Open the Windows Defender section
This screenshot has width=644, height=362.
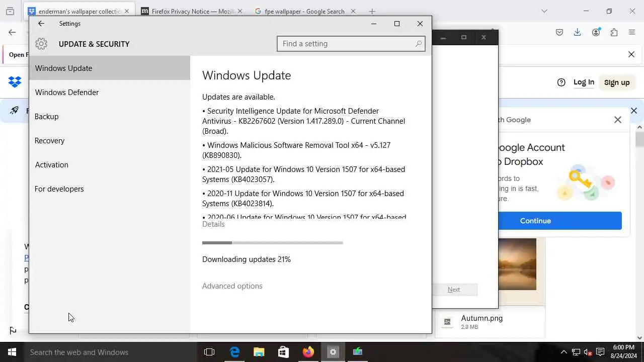[110, 92]
